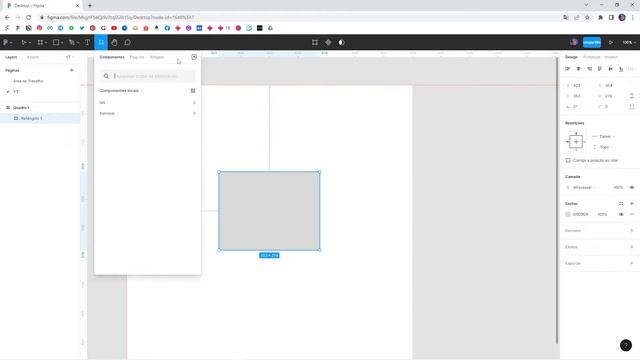Remove the D9D9D9 fill
Screen dimensions: 640x360
[x=632, y=214]
